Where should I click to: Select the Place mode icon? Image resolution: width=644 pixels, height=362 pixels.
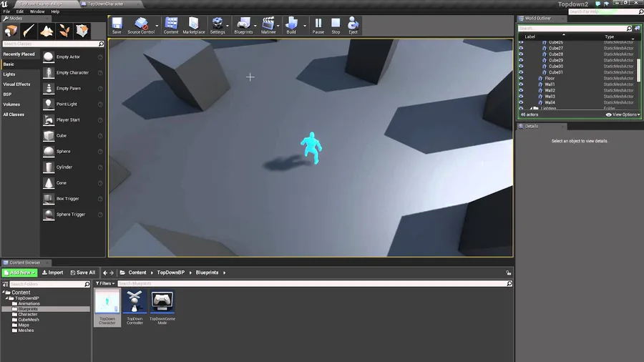pyautogui.click(x=11, y=31)
